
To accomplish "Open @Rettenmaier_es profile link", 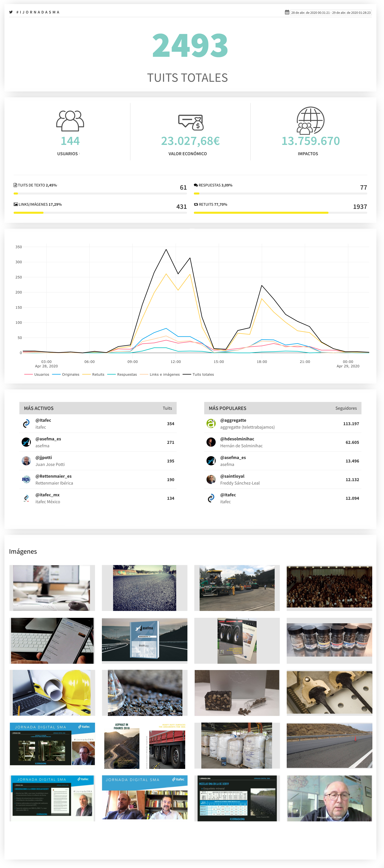I will pyautogui.click(x=53, y=476).
